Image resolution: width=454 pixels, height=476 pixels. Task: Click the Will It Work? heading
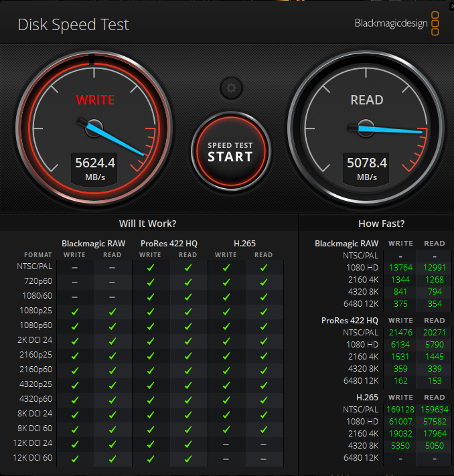[x=147, y=224]
